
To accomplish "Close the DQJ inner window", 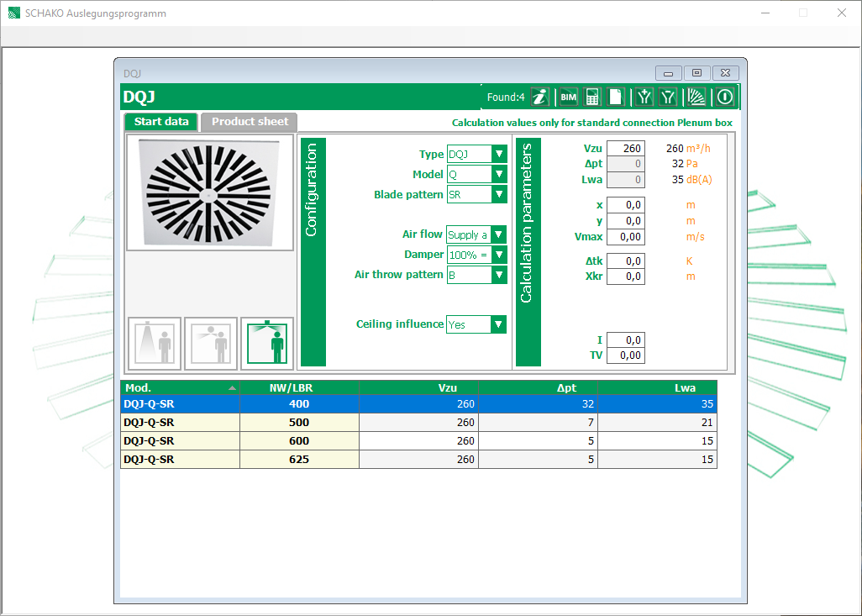I will [726, 73].
